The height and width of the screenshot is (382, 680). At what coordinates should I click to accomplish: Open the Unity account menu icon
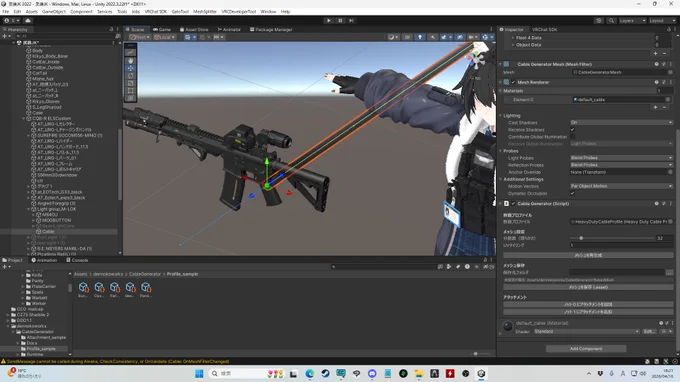[13, 20]
